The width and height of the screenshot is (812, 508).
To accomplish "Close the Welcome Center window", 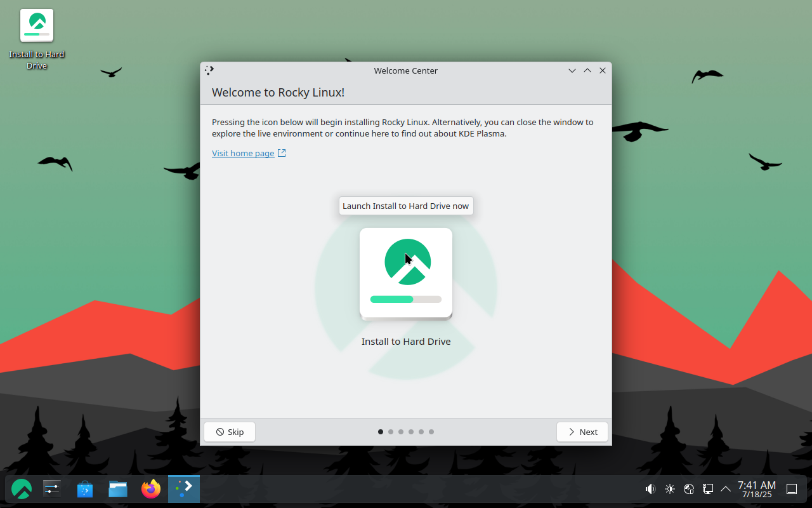I will [x=603, y=70].
